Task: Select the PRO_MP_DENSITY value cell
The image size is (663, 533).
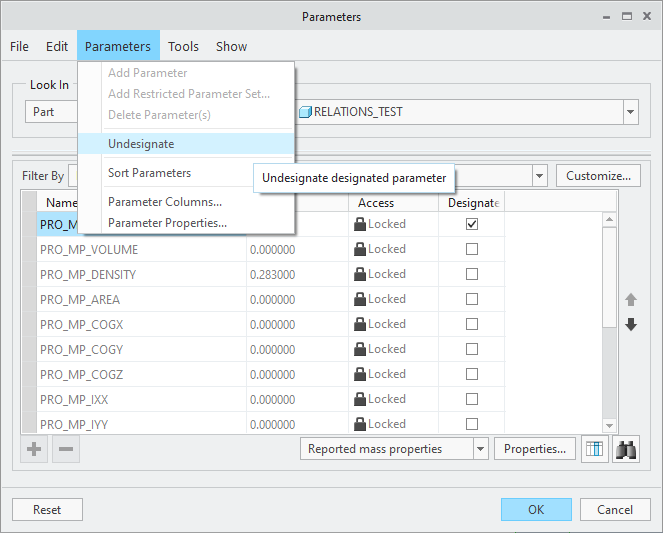Action: click(296, 274)
